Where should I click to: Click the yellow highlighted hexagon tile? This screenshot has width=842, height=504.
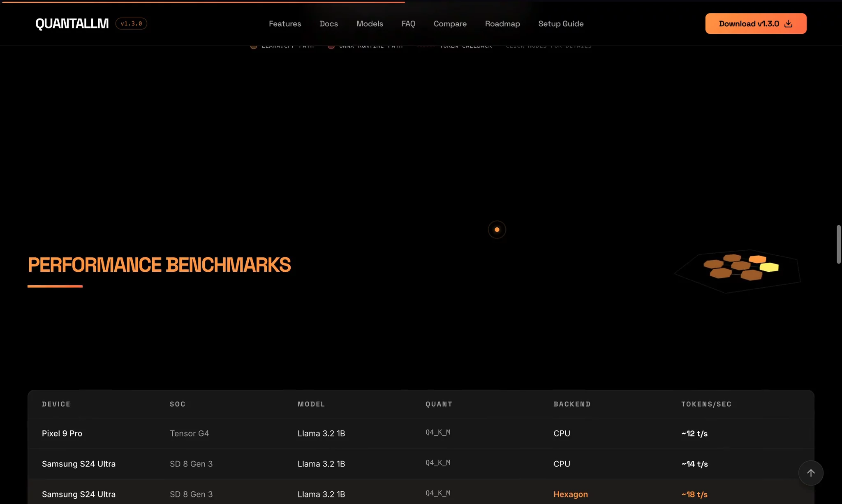pyautogui.click(x=769, y=267)
